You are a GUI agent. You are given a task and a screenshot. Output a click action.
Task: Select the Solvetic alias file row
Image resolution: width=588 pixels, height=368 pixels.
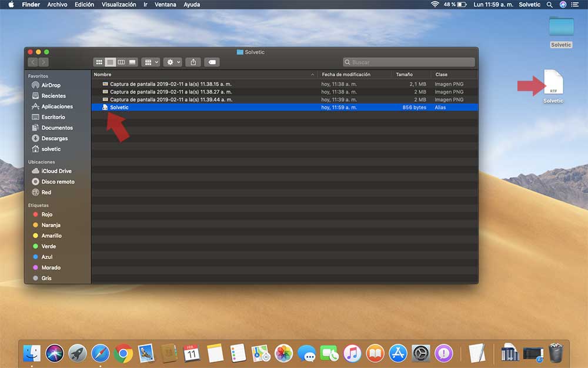click(x=285, y=107)
